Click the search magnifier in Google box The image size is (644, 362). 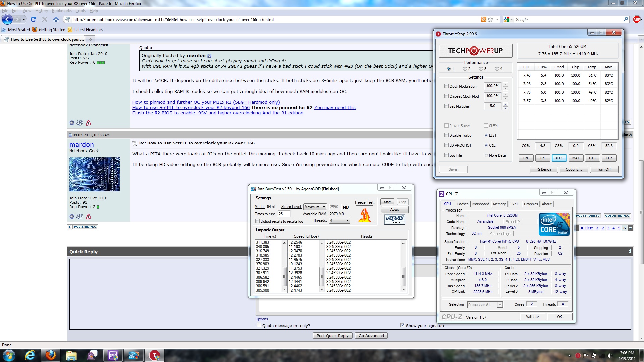tap(626, 19)
